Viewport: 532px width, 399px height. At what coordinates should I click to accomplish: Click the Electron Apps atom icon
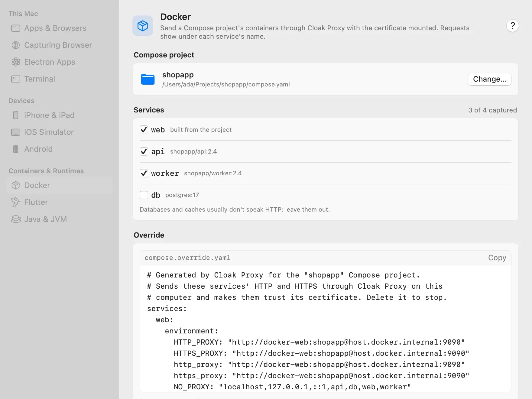point(16,62)
